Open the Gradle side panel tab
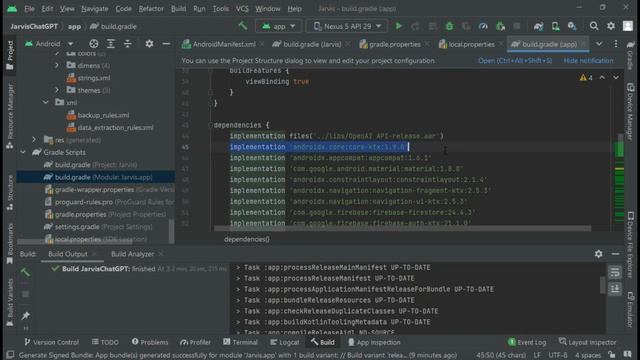 pyautogui.click(x=631, y=55)
